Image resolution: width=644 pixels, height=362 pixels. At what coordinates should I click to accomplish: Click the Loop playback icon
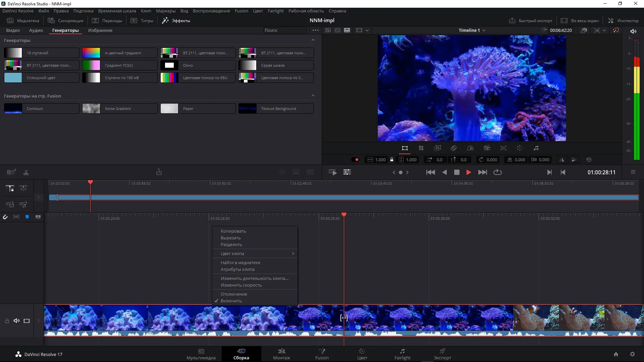pos(497,172)
